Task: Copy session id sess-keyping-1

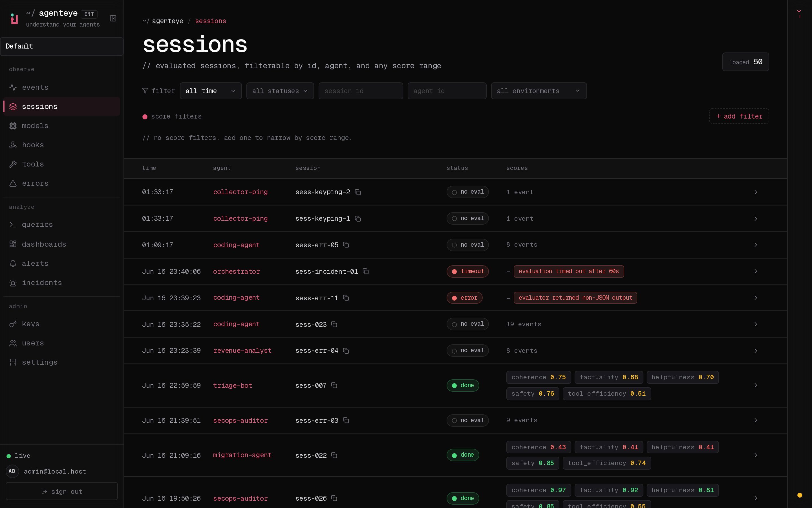Action: tap(358, 219)
